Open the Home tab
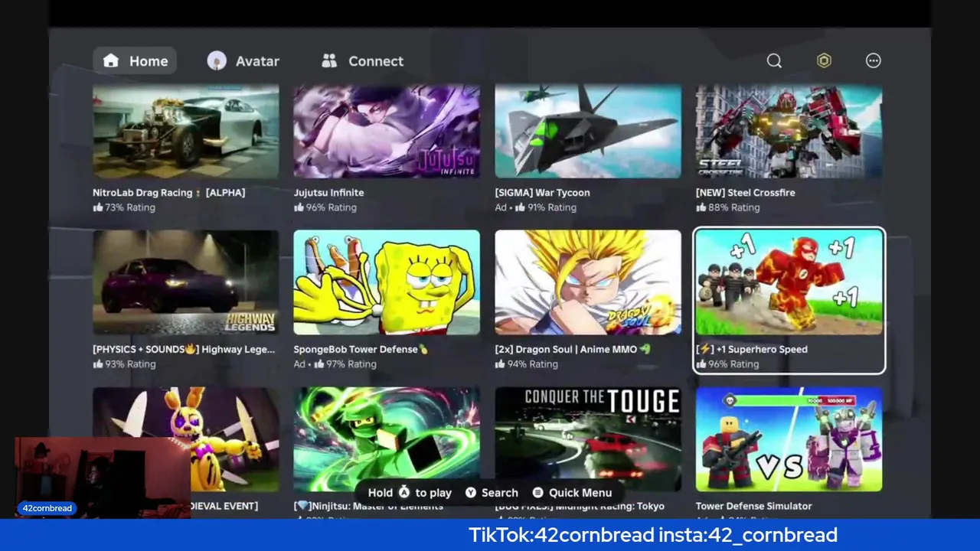Image resolution: width=980 pixels, height=551 pixels. click(x=135, y=61)
